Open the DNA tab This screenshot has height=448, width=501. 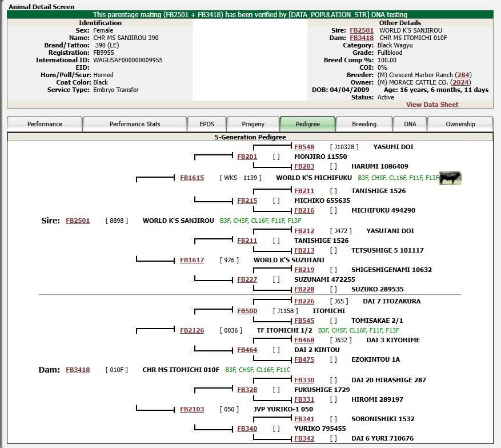(x=410, y=124)
